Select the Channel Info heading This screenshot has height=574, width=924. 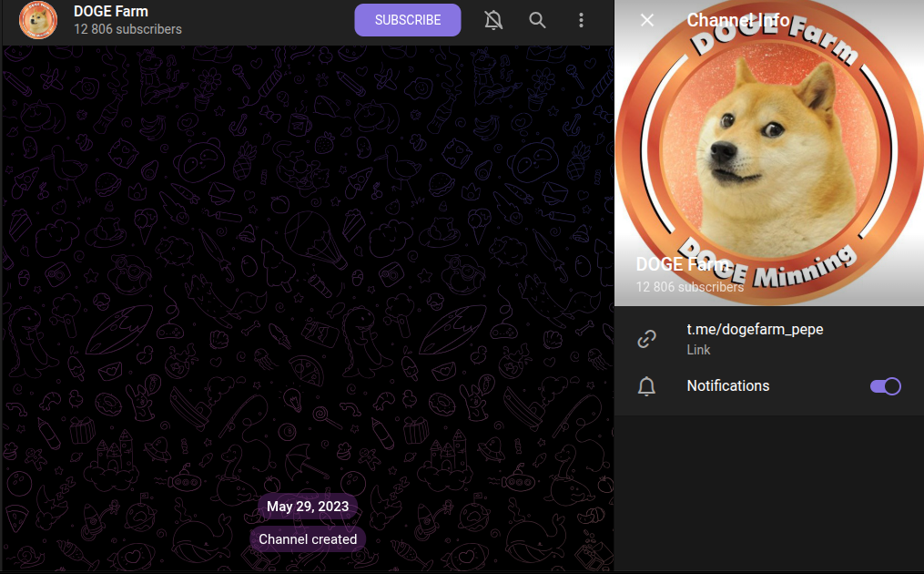[737, 20]
